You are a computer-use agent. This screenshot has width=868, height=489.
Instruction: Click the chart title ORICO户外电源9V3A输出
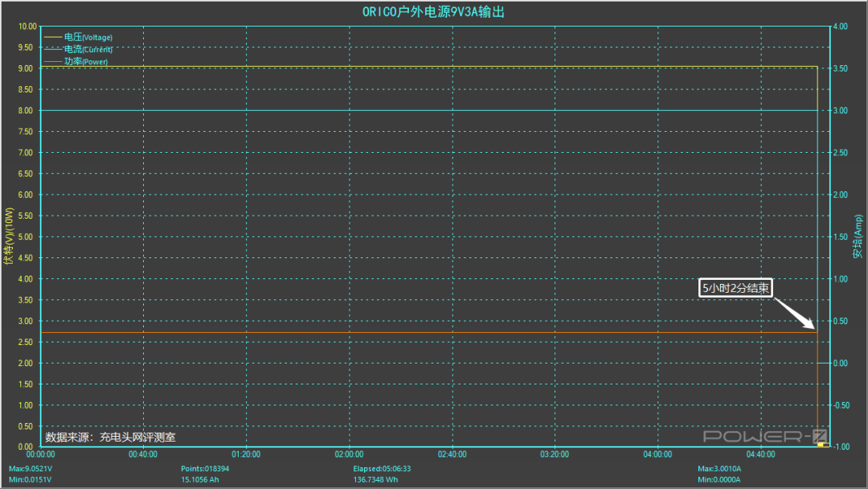(x=433, y=11)
